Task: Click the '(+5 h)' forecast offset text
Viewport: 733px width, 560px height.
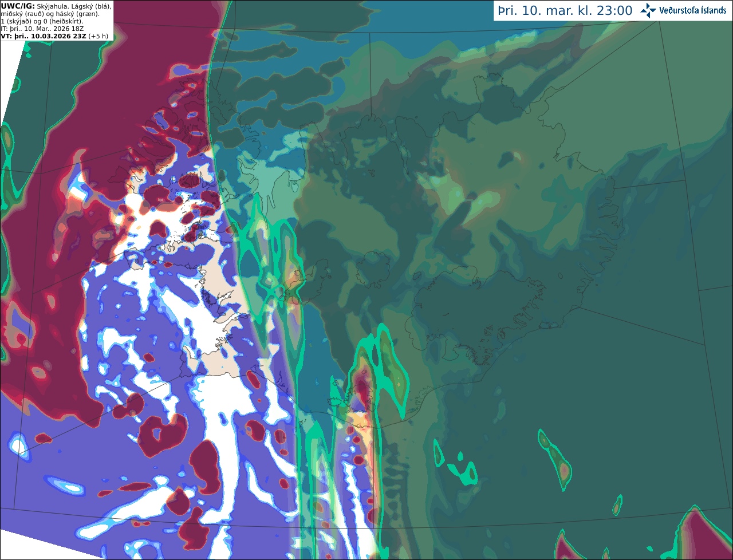Action: (98, 36)
